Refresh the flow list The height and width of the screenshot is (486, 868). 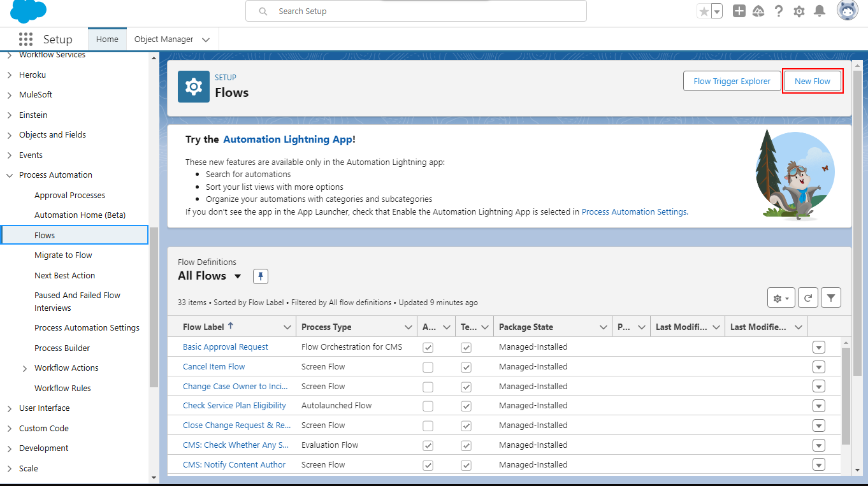807,297
